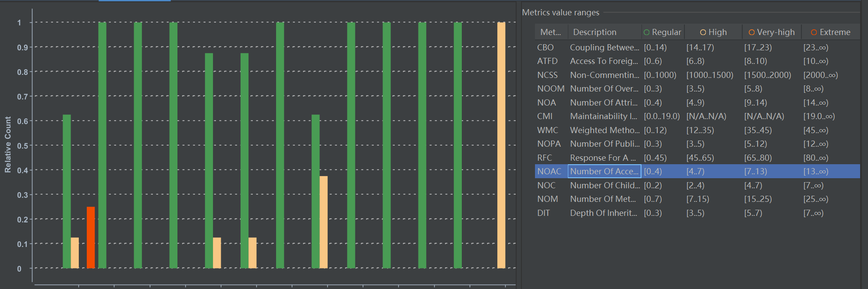Image resolution: width=868 pixels, height=289 pixels.
Task: Select the NOM metric cell
Action: coord(551,199)
